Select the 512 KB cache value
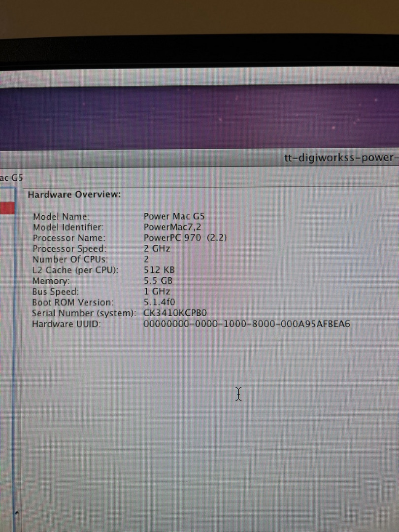 pos(159,270)
